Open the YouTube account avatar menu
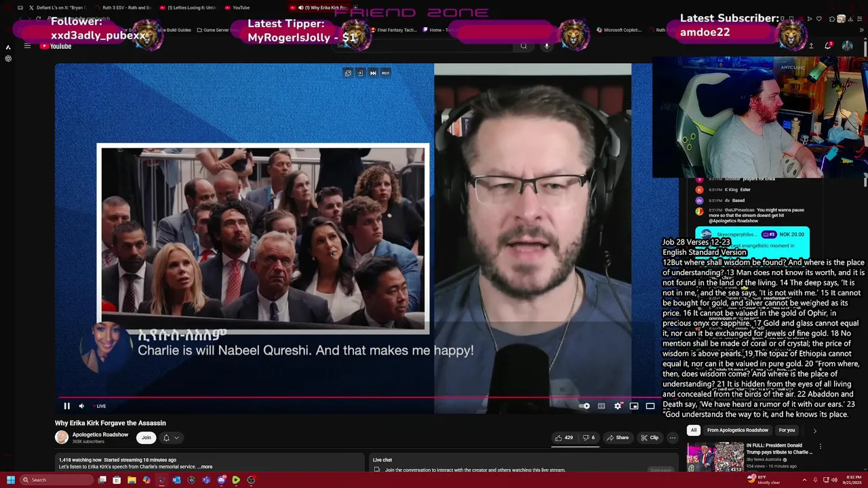 tap(847, 46)
